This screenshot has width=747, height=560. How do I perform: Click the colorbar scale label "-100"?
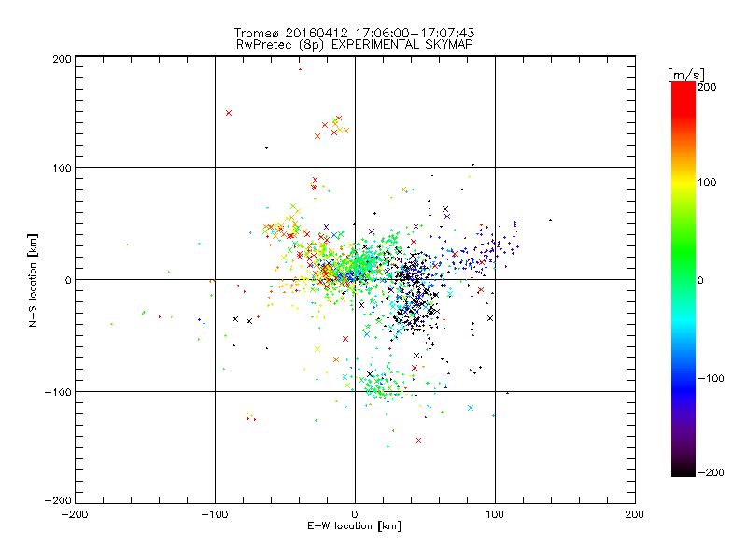[x=712, y=378]
